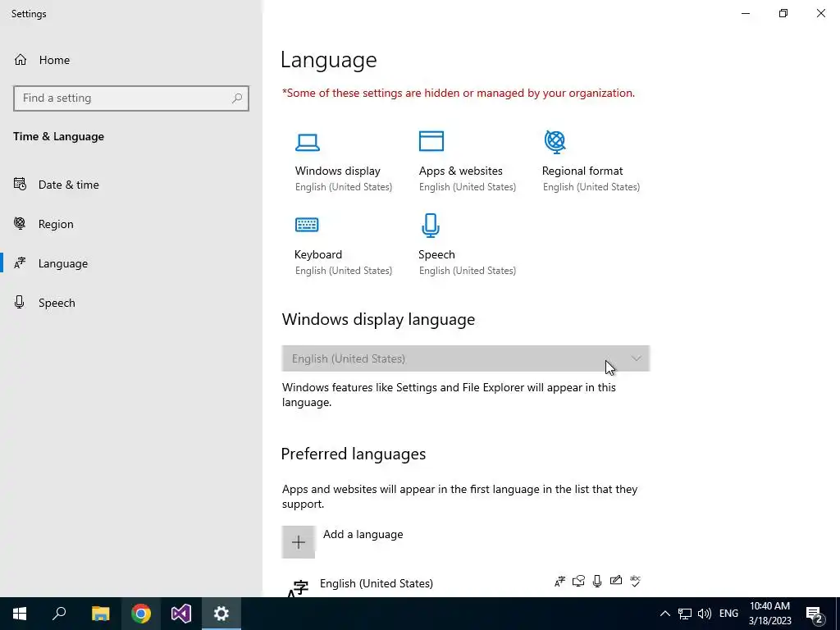Image resolution: width=840 pixels, height=630 pixels.
Task: Click the ENG input indicator in tray
Action: (x=728, y=614)
